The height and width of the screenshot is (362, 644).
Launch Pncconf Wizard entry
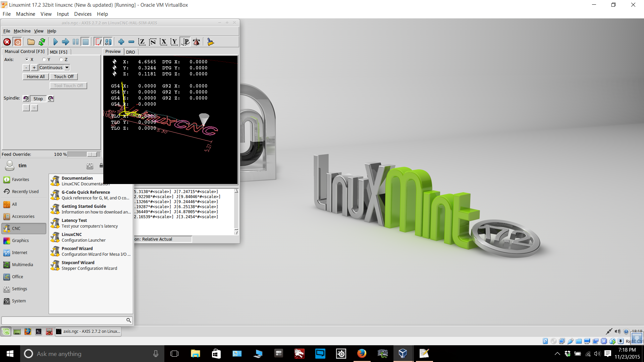pos(91,251)
